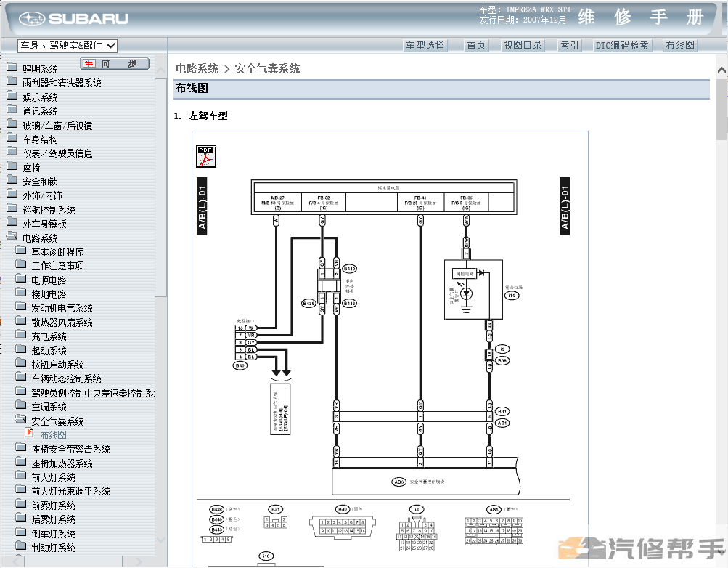Click the document icon beside 布线图 tree item
The height and width of the screenshot is (568, 728).
(x=29, y=434)
